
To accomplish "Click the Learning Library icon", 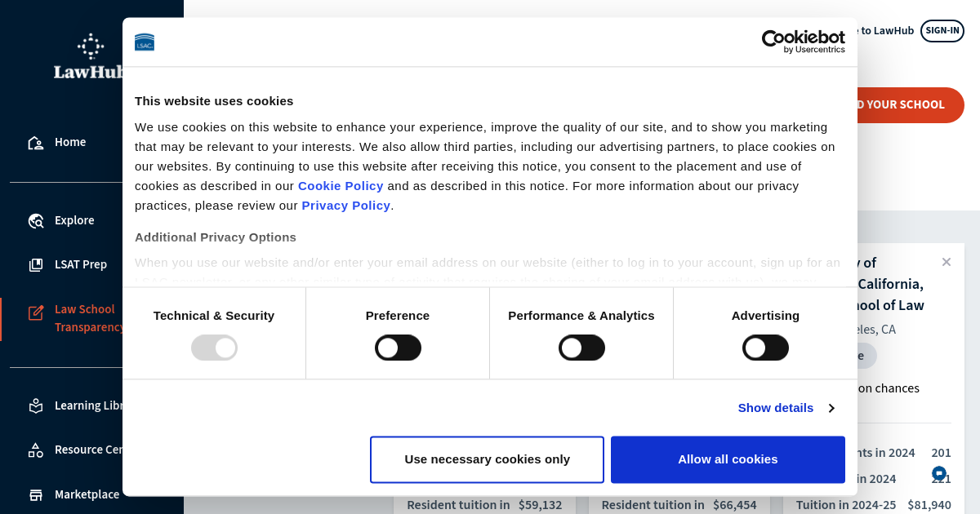I will (x=36, y=405).
